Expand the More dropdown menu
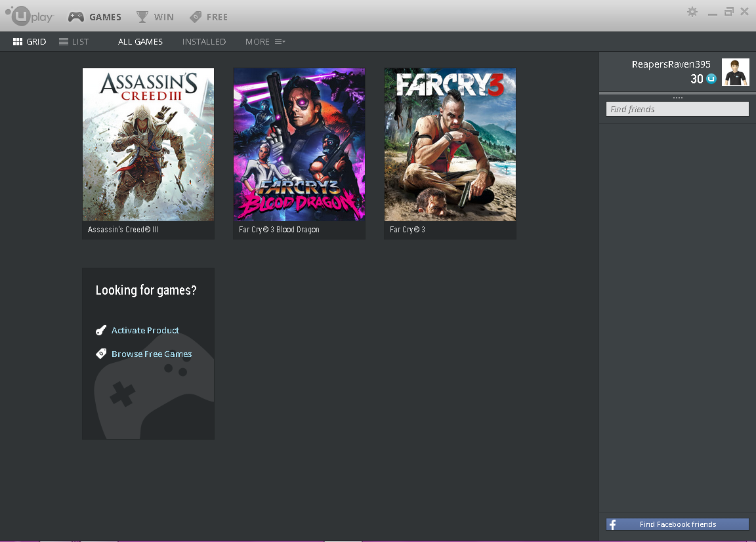This screenshot has width=756, height=542. [265, 41]
